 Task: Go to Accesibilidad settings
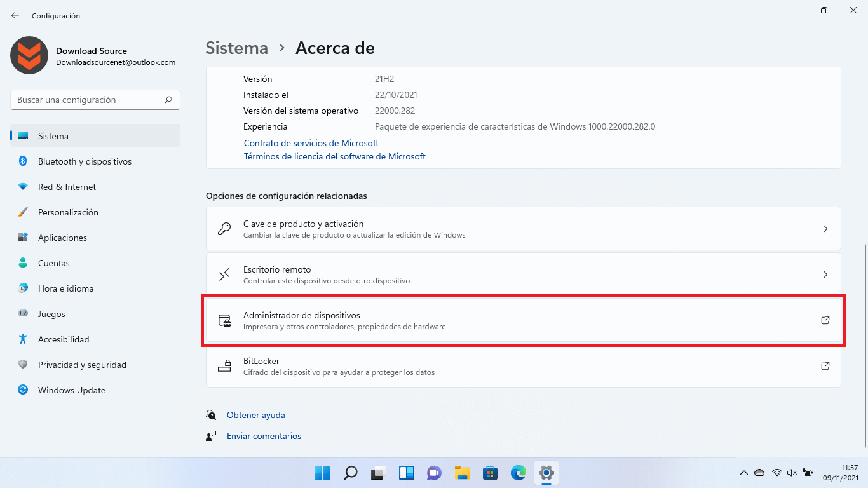pyautogui.click(x=95, y=339)
